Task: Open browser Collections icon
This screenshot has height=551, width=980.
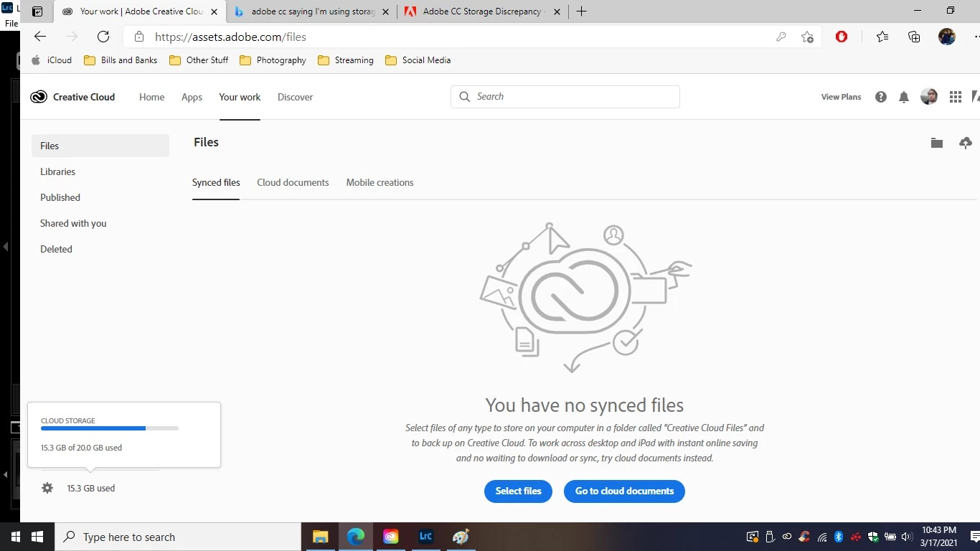Action: point(914,37)
